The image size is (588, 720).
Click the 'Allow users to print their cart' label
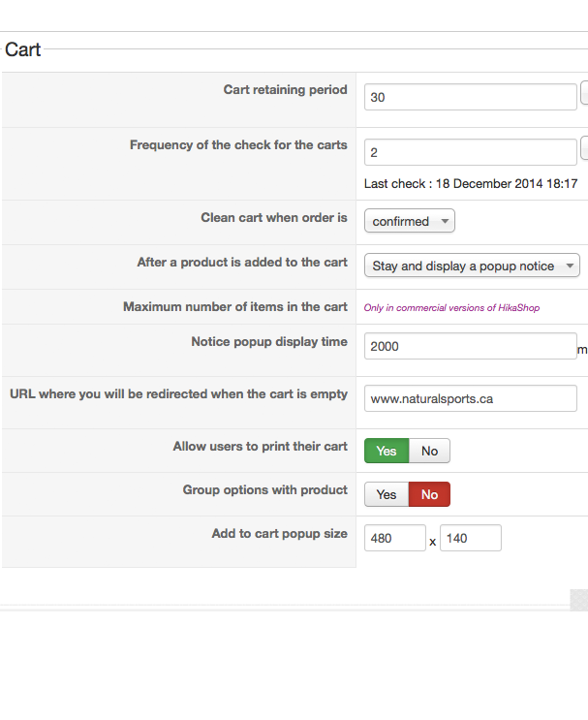tap(260, 447)
